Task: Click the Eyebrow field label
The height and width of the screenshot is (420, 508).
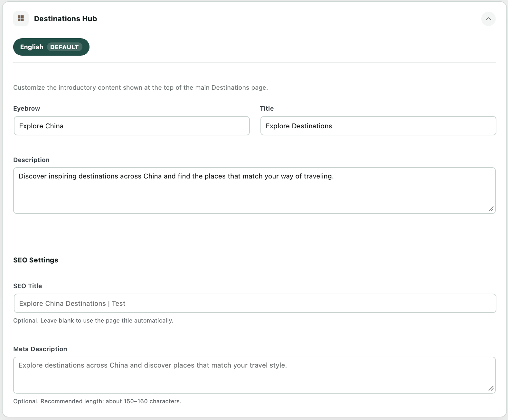Action: (x=27, y=108)
